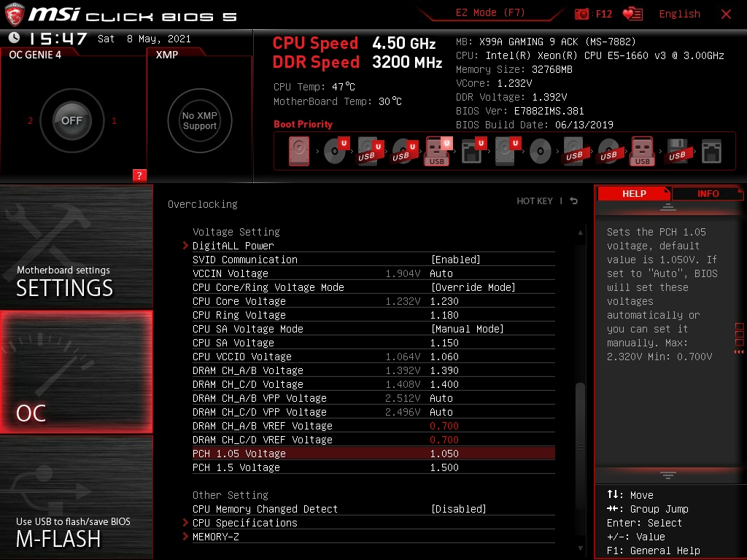This screenshot has width=747, height=560.
Task: Open OC overclocking section
Action: 76,372
